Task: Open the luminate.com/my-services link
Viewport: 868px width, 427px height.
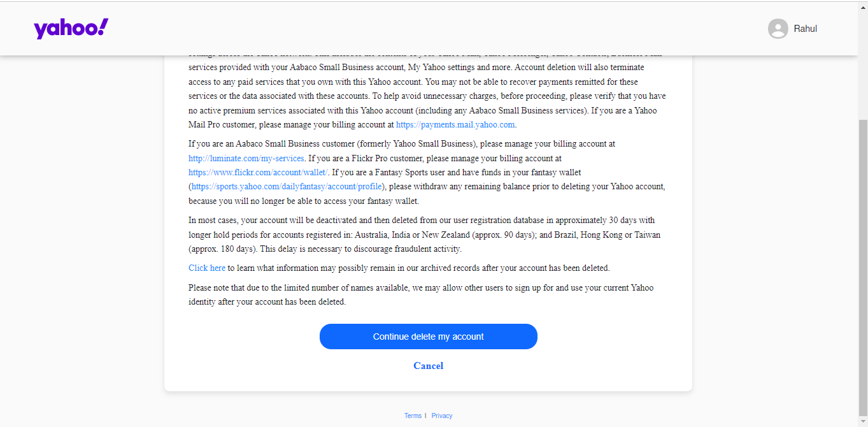Action: (x=246, y=158)
